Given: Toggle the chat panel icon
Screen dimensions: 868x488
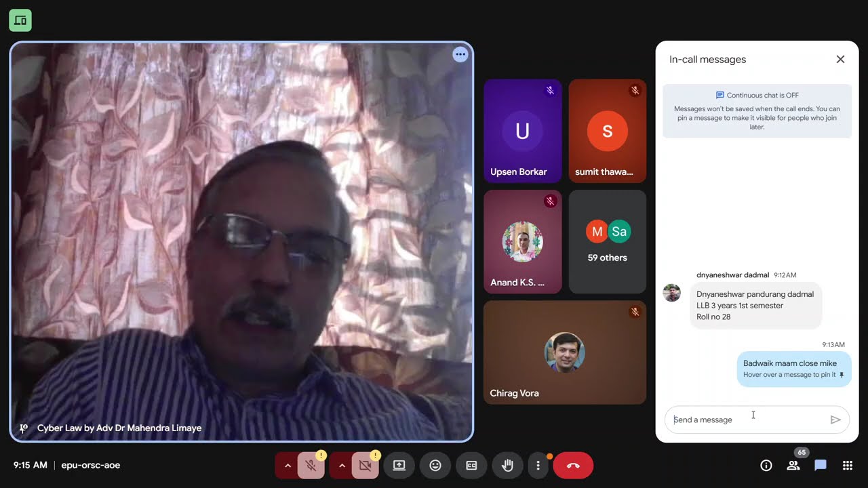Looking at the screenshot, I should [821, 465].
